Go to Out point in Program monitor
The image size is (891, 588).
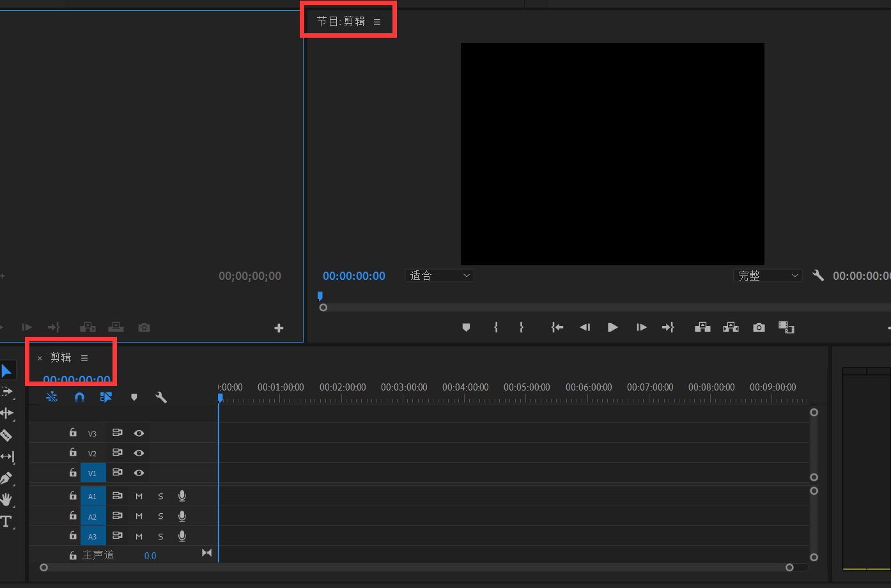pyautogui.click(x=668, y=327)
